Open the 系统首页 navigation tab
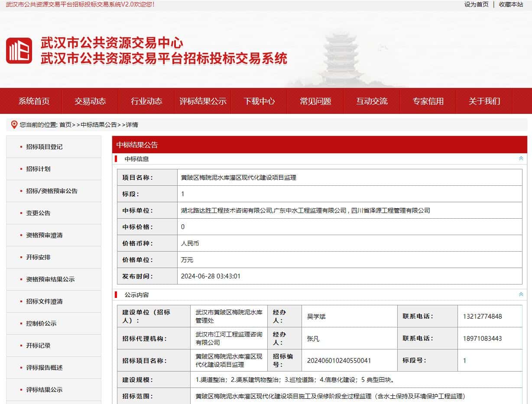 pyautogui.click(x=34, y=101)
